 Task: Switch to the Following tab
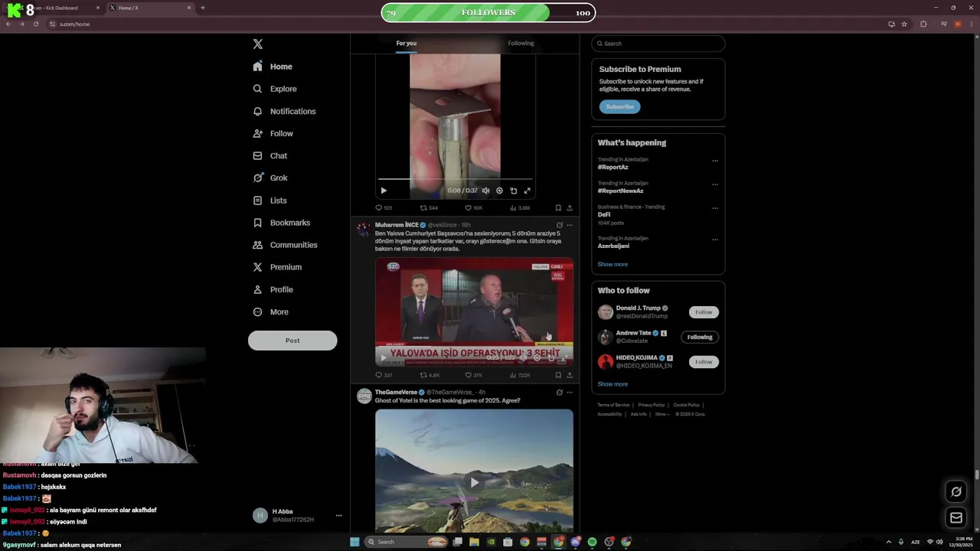pos(521,43)
